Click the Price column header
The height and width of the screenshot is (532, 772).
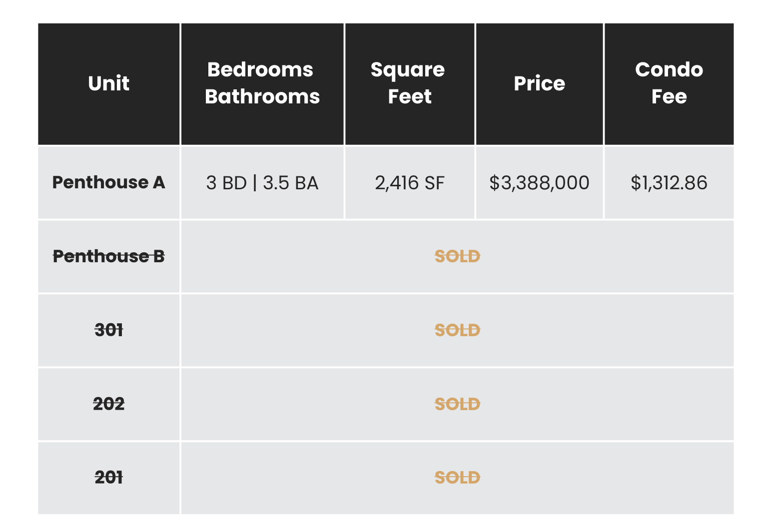539,83
